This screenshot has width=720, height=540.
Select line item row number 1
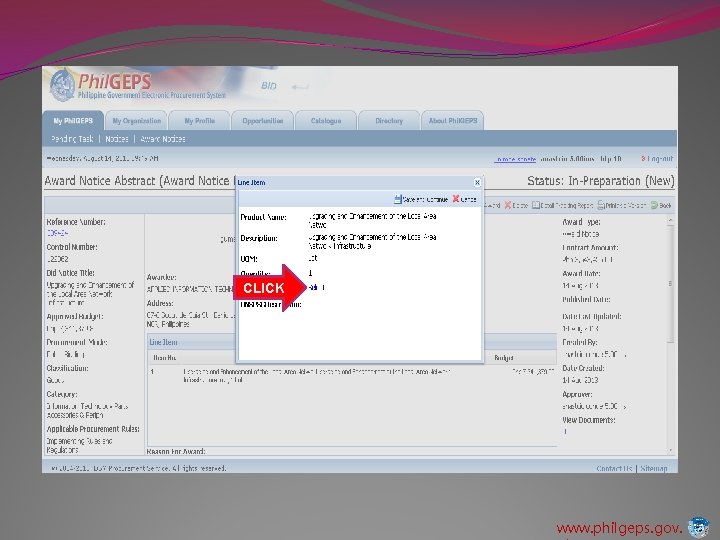click(352, 376)
